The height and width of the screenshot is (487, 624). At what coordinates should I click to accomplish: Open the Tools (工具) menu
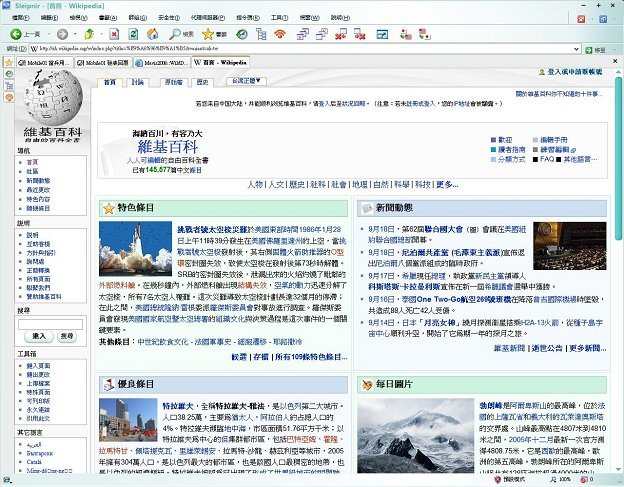click(279, 18)
